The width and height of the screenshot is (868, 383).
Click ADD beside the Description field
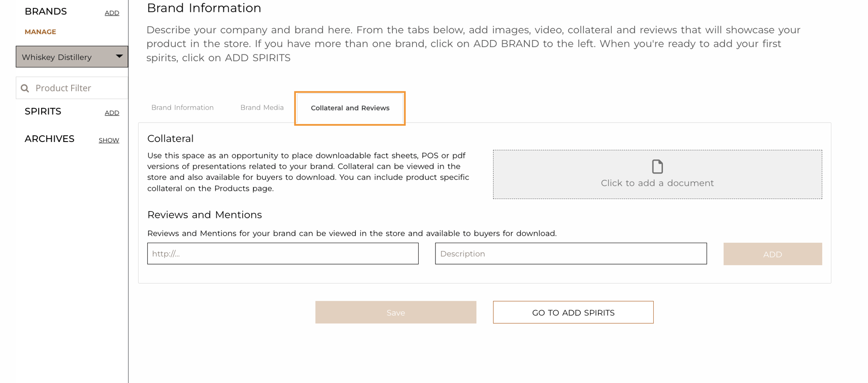[x=772, y=254]
